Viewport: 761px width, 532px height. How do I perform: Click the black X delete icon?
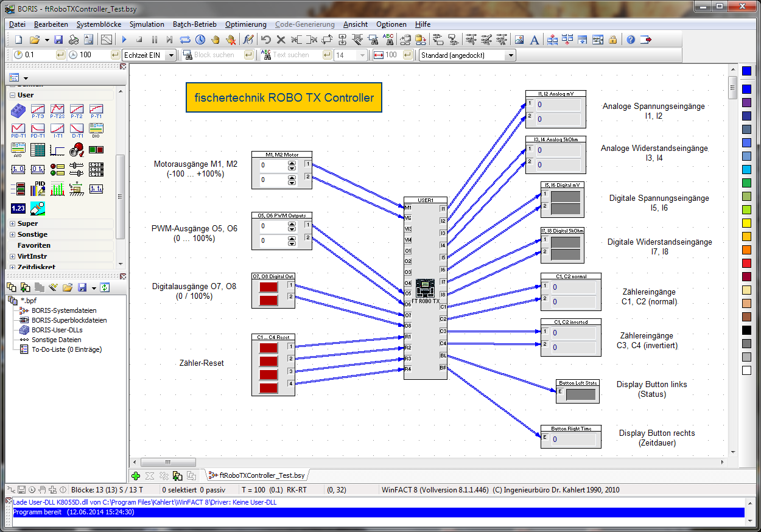[281, 40]
